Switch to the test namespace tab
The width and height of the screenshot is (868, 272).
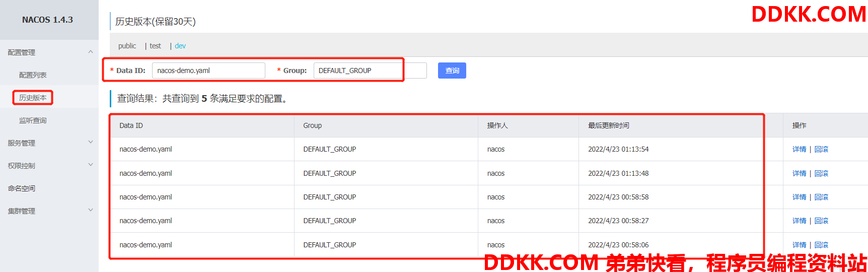click(x=155, y=46)
